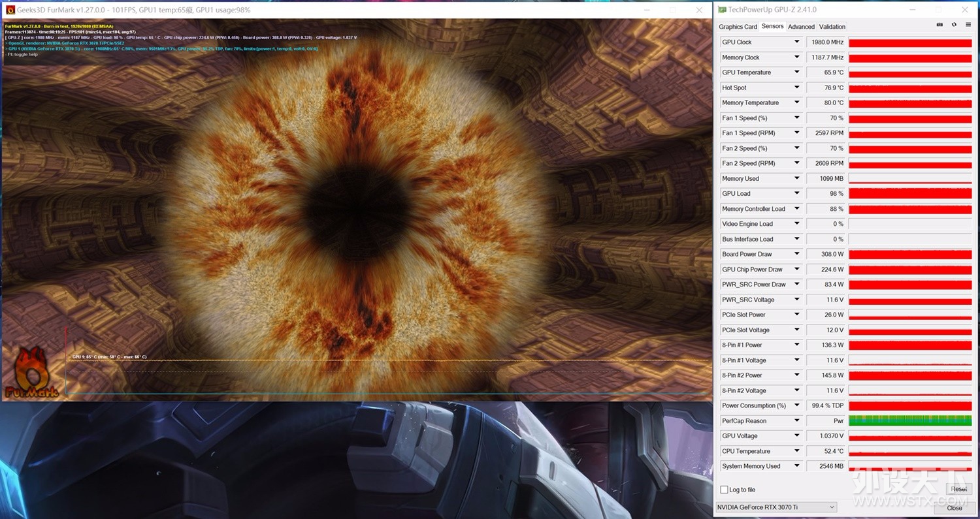Click the Fan 1 speed value 2597 RPM
This screenshot has height=519, width=980.
[826, 133]
